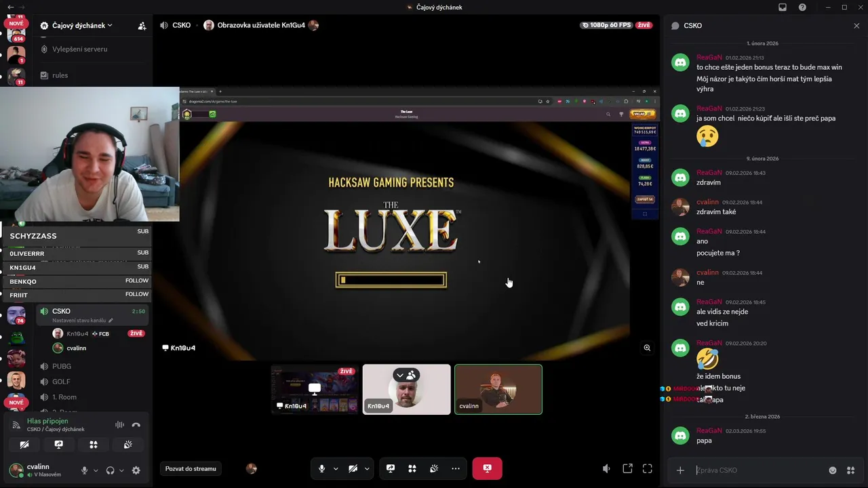This screenshot has width=868, height=488.
Task: Close the CSKO chat panel
Action: (x=856, y=26)
